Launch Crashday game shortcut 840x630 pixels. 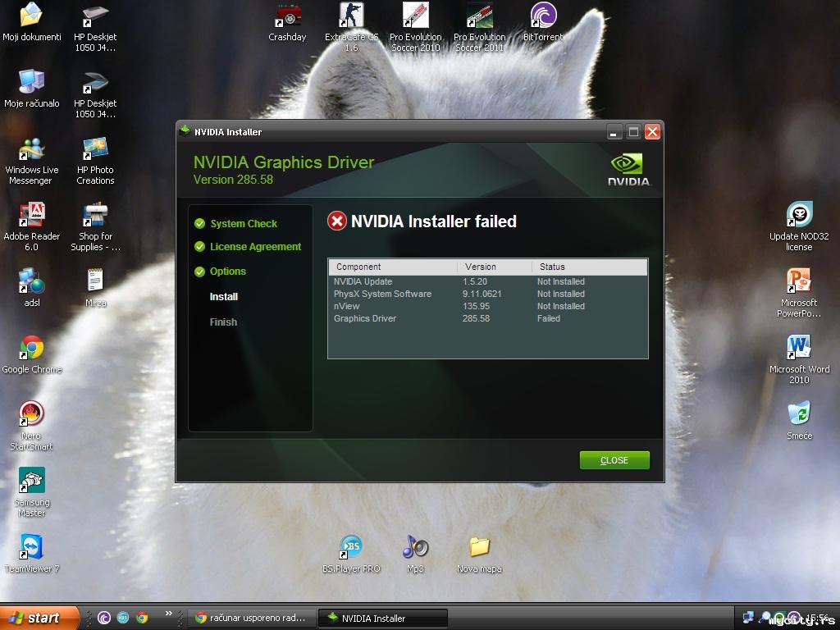(288, 21)
